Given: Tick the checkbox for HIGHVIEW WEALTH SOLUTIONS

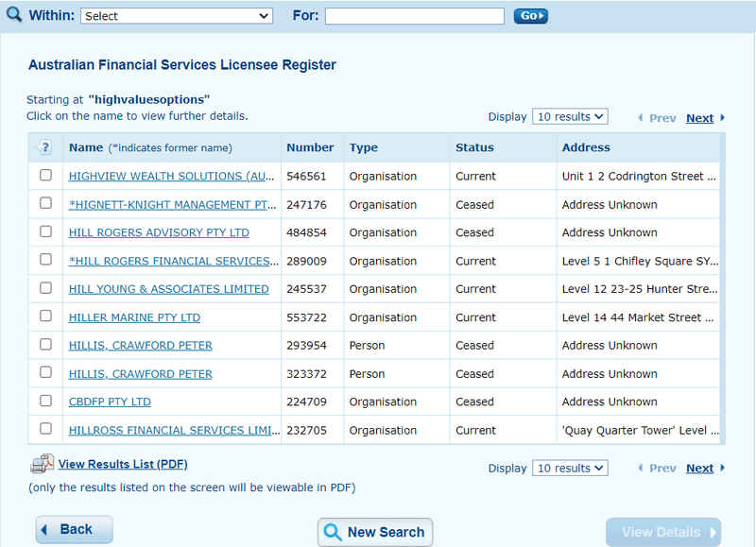Looking at the screenshot, I should [x=45, y=175].
